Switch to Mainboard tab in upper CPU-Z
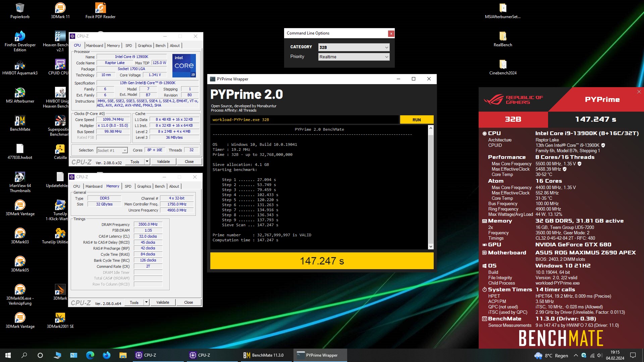Image resolution: width=644 pixels, height=362 pixels. point(95,46)
